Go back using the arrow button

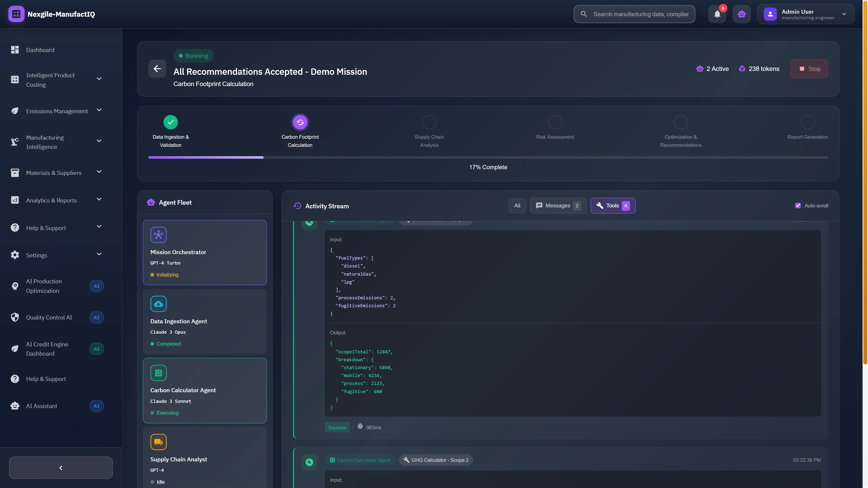tap(157, 69)
